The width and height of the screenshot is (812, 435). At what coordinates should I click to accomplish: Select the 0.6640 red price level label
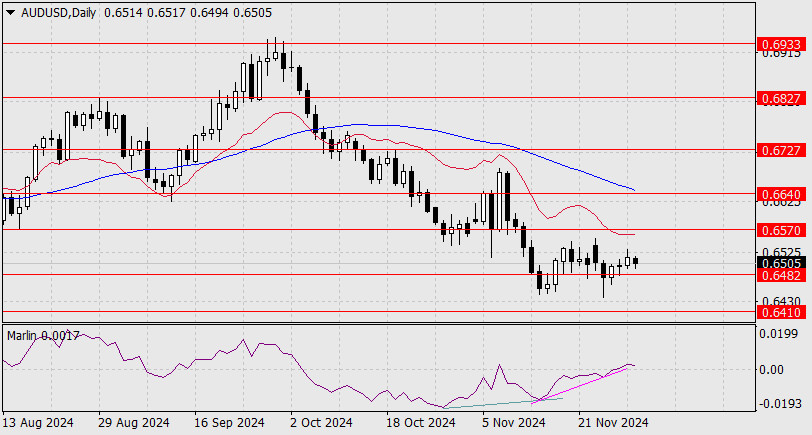pos(781,194)
